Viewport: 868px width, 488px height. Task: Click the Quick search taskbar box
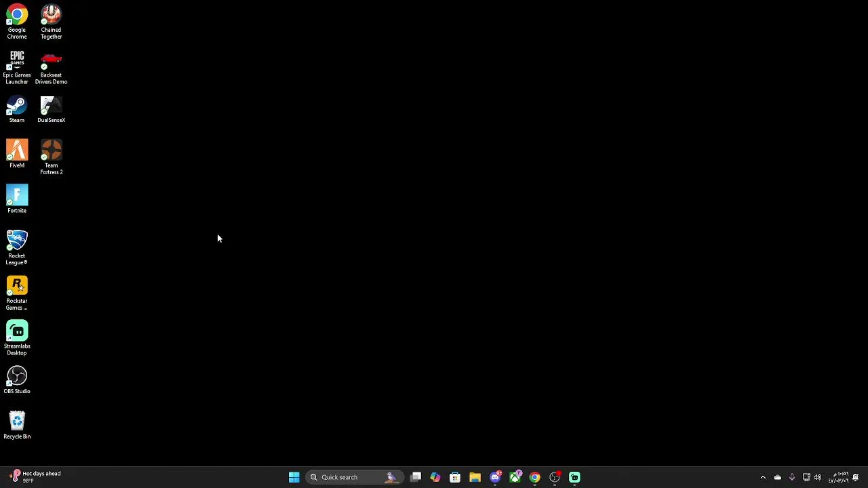coord(354,477)
